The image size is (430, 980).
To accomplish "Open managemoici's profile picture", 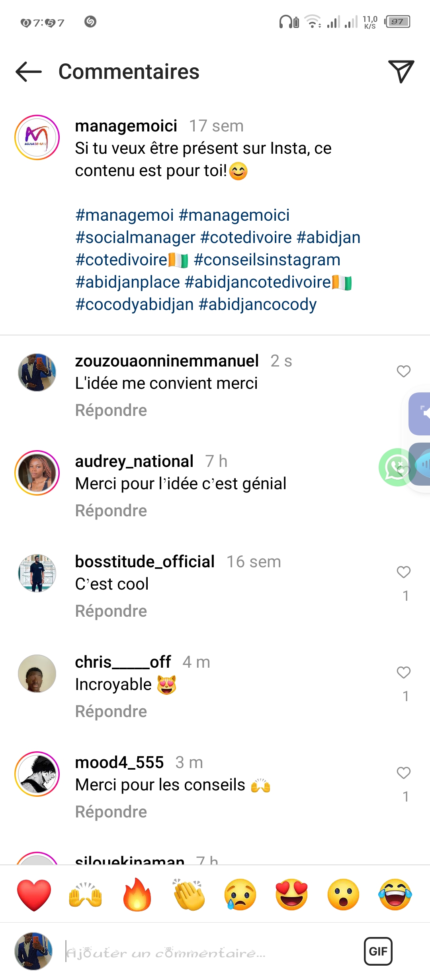I will pos(37,137).
